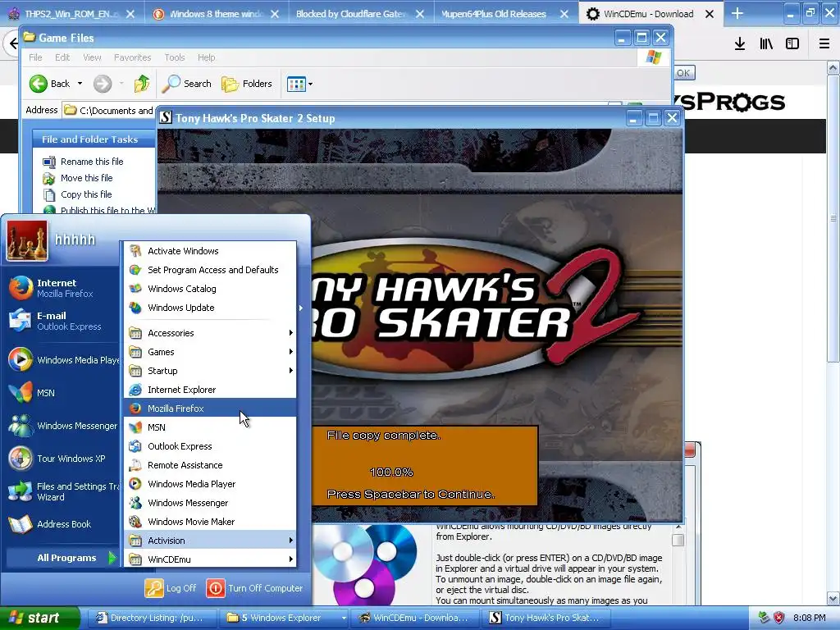Image resolution: width=840 pixels, height=630 pixels.
Task: Click Back button in Game Files window
Action: tap(49, 84)
